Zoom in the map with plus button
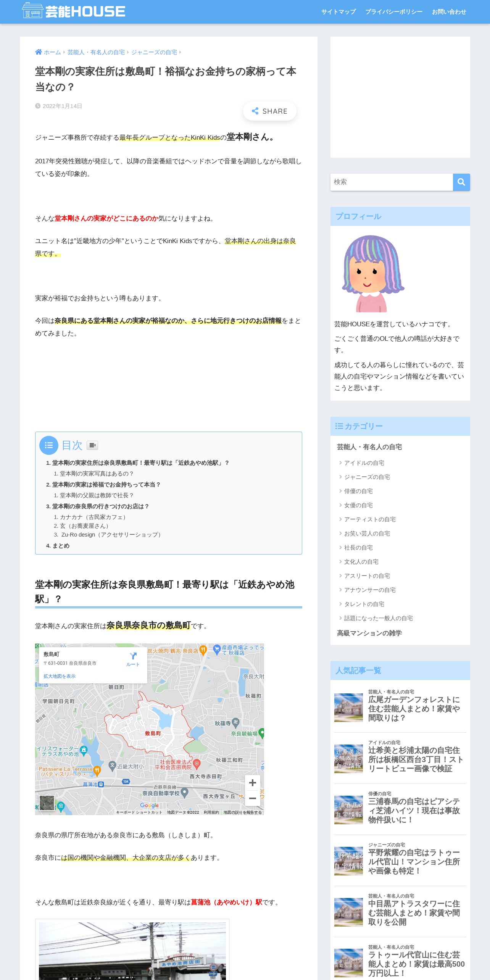Viewport: 490px width, 980px height. coord(253,783)
